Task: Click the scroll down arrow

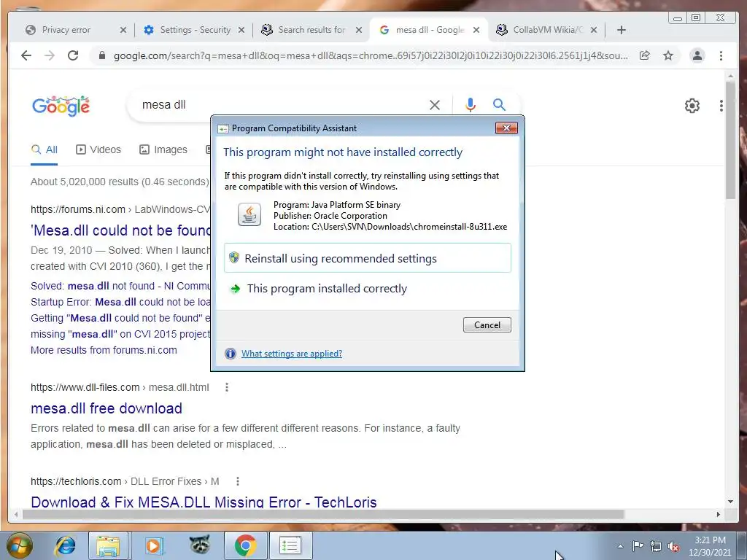Action: [x=730, y=502]
